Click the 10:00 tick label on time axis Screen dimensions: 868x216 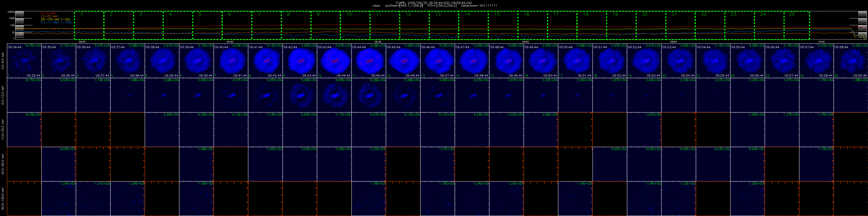click(822, 41)
